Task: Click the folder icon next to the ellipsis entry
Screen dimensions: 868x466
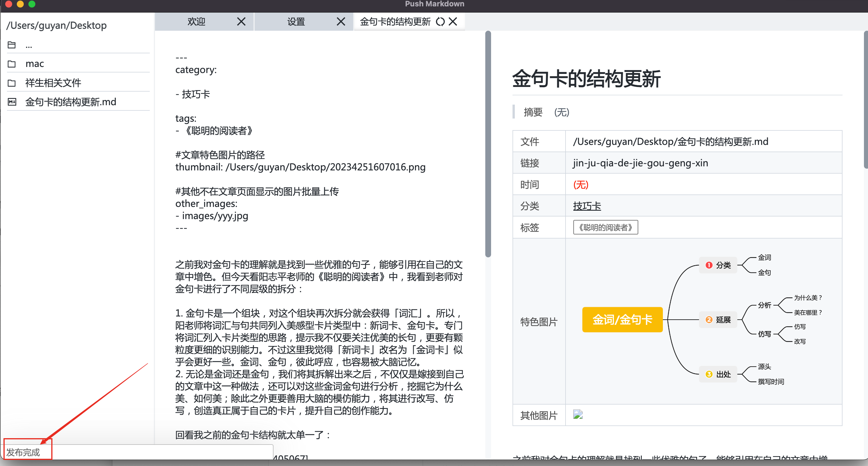Action: 12,45
